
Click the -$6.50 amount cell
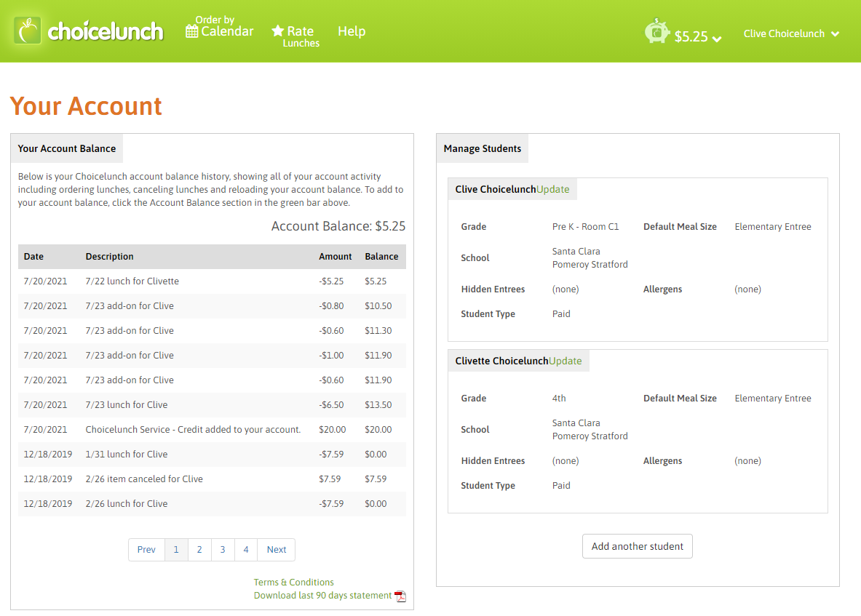(x=331, y=405)
